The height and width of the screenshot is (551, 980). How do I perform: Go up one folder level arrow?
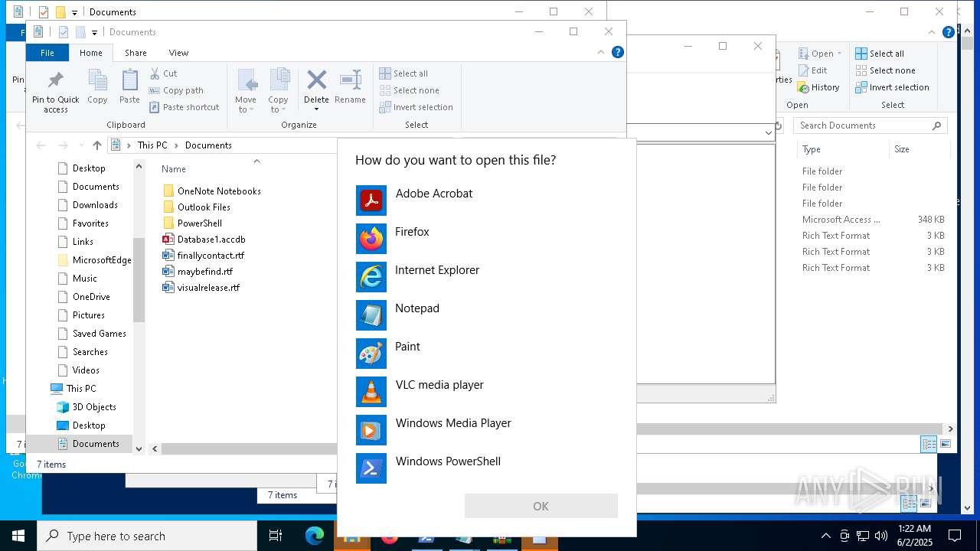point(96,145)
